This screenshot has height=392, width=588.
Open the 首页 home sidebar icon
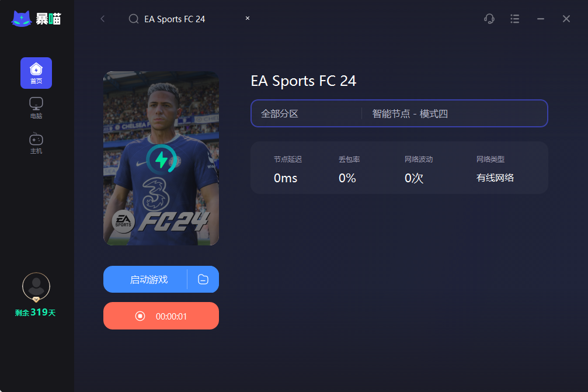[36, 73]
